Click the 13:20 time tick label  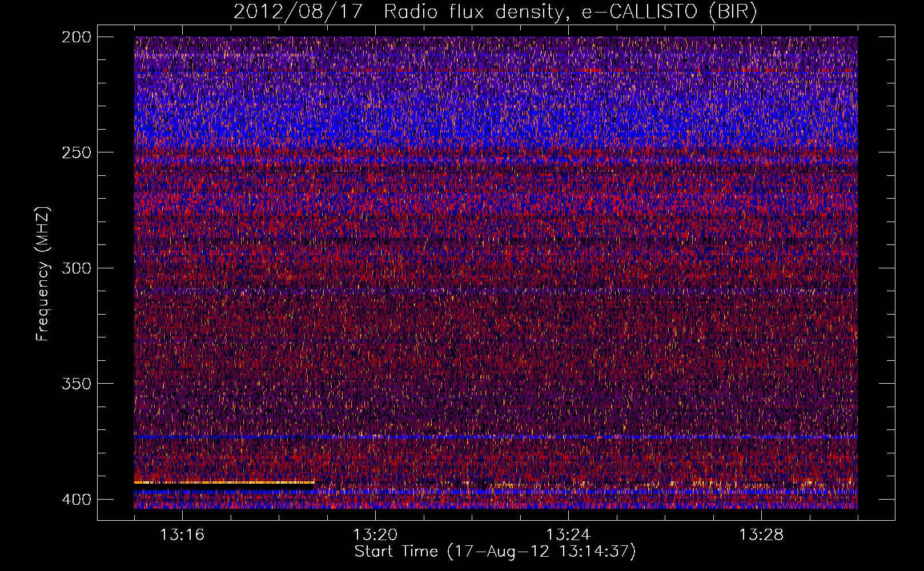[375, 535]
